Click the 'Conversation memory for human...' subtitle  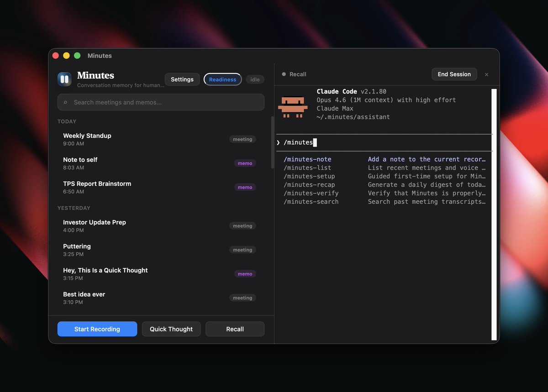(121, 85)
